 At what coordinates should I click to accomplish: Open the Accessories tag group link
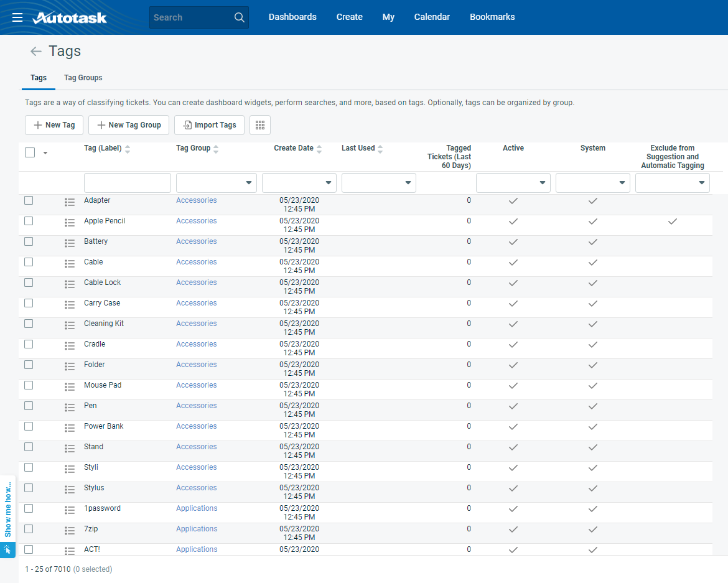[196, 200]
